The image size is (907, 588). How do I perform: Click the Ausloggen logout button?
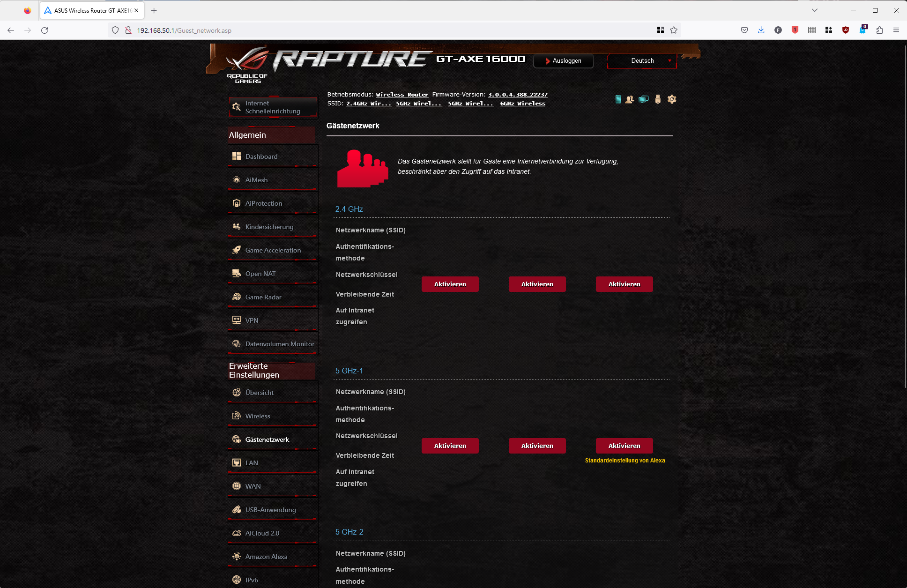click(564, 61)
